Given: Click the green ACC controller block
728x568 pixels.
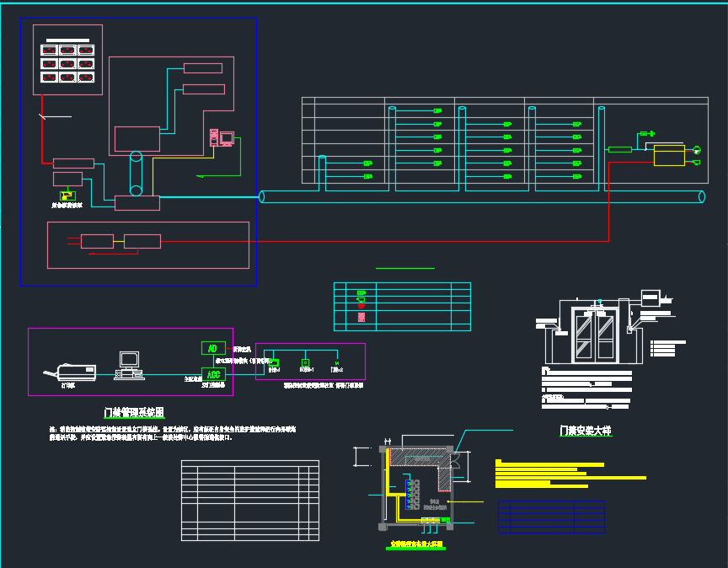Looking at the screenshot, I should [213, 374].
